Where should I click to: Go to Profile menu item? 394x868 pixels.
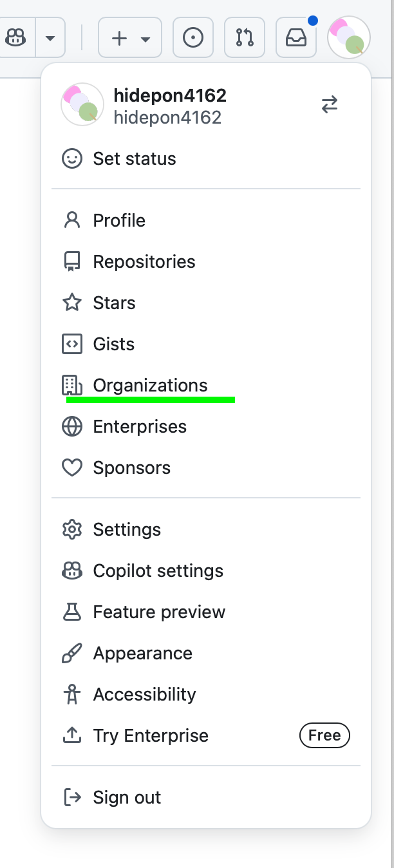click(x=119, y=221)
